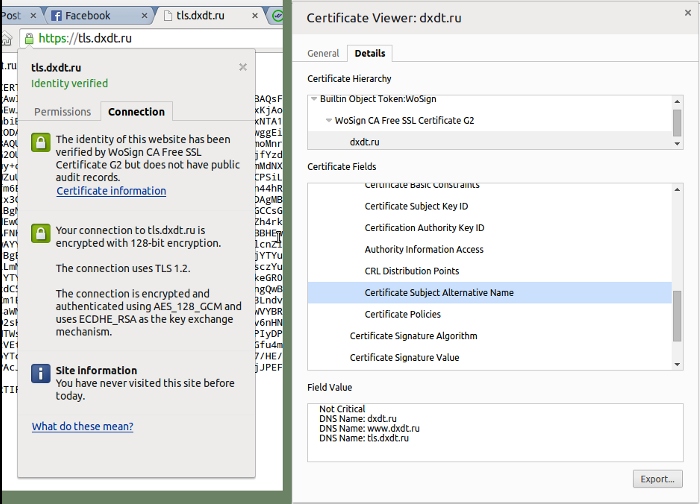Click the tls.dxdt.ru tab page icon
700x504 pixels.
pos(167,16)
